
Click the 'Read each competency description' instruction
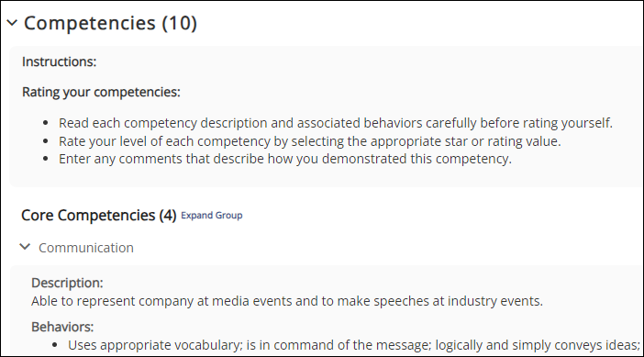coord(335,123)
